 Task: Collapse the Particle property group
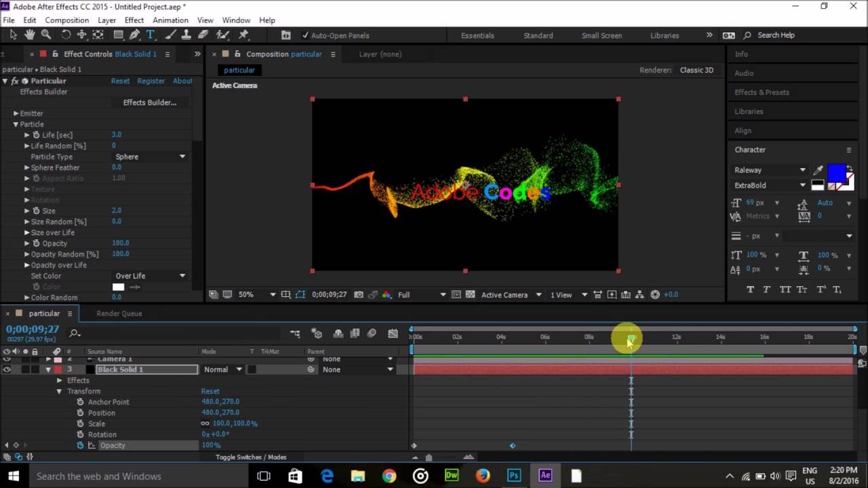[x=16, y=124]
